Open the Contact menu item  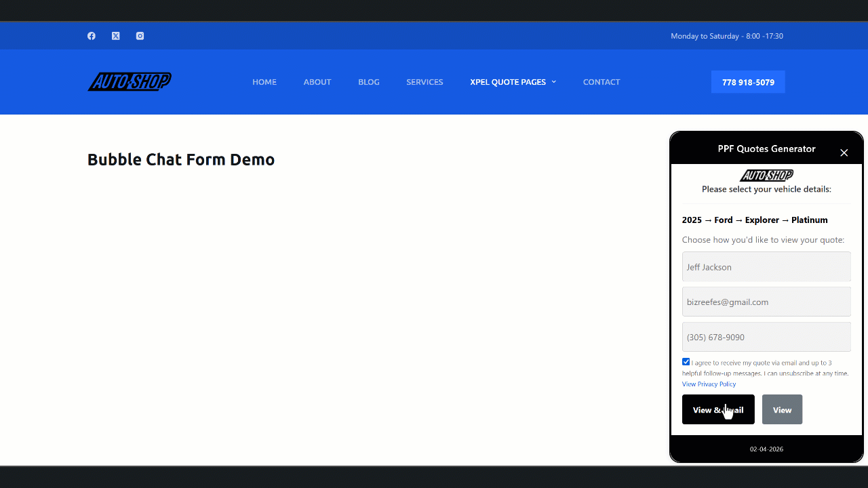pos(601,82)
